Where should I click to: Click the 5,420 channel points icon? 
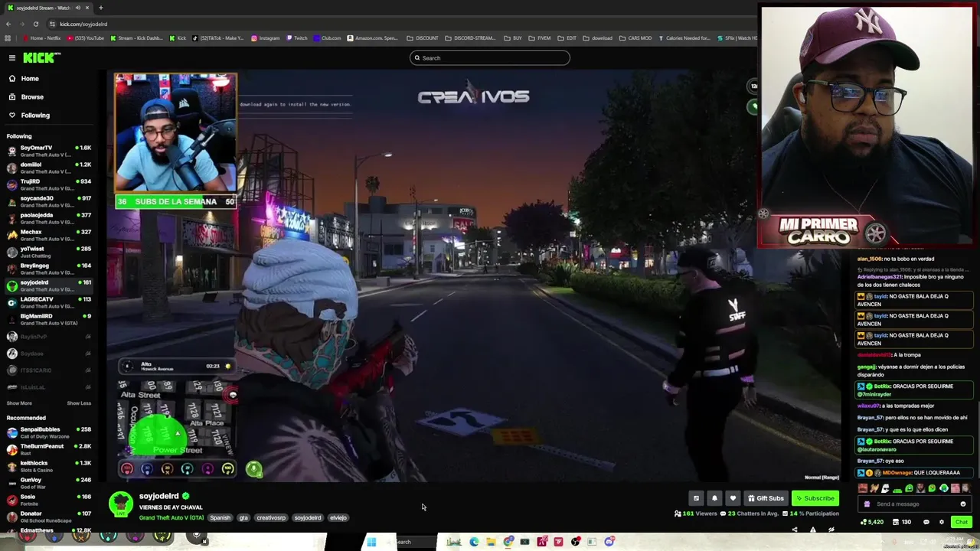[x=872, y=522]
